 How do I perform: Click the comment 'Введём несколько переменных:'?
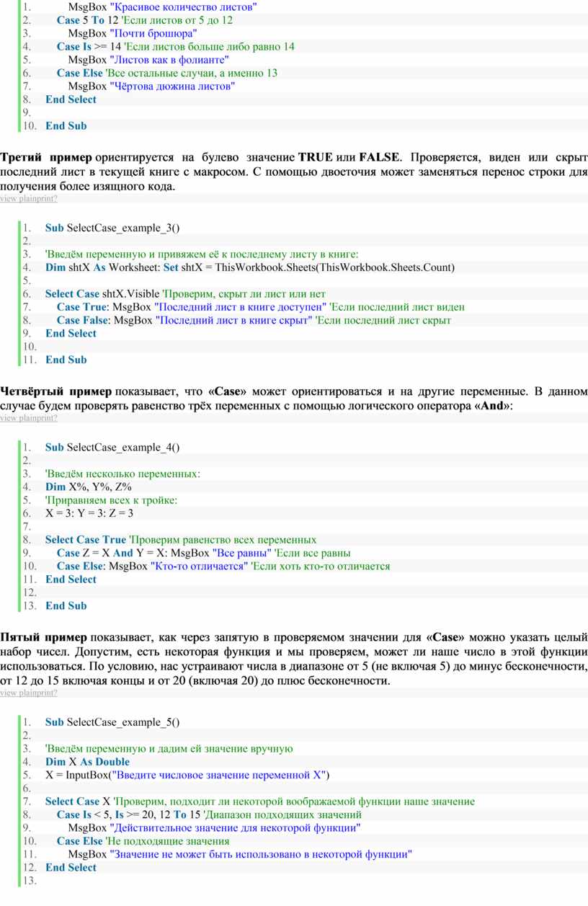click(122, 474)
